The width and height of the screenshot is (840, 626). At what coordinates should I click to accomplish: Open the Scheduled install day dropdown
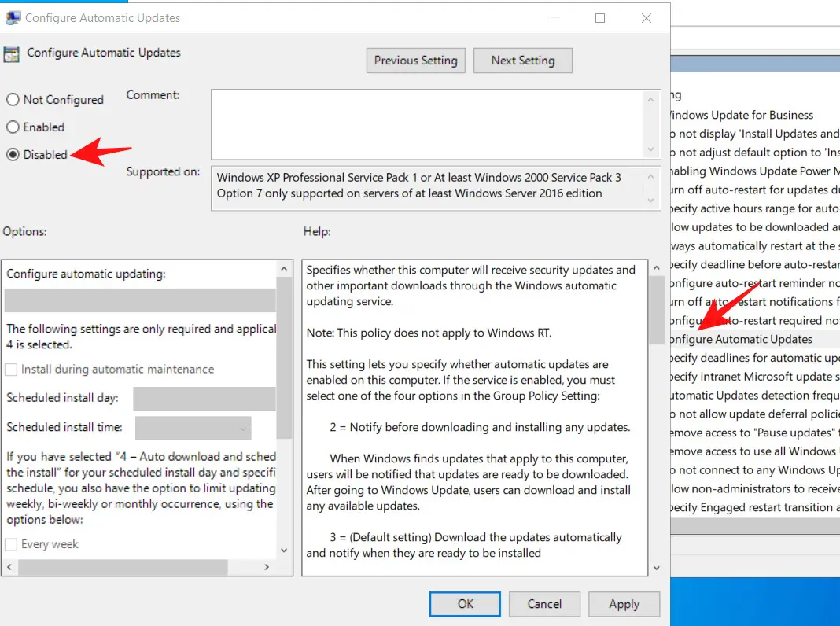tap(204, 399)
